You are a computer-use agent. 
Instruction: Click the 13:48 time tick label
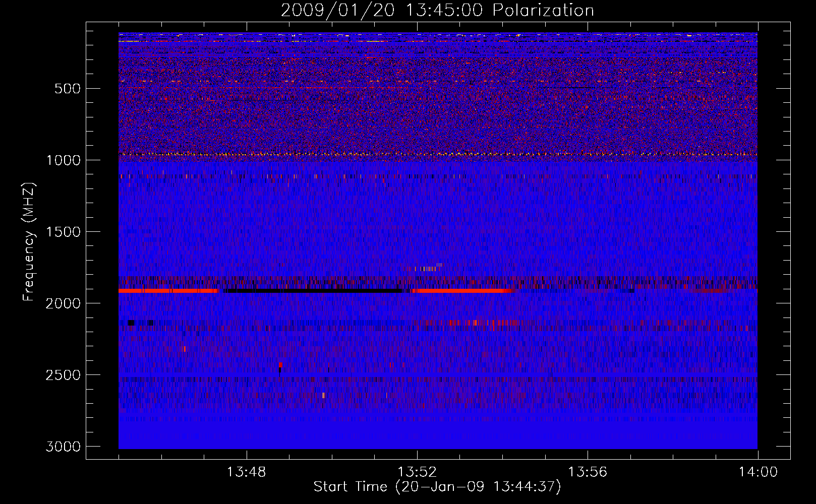(246, 472)
